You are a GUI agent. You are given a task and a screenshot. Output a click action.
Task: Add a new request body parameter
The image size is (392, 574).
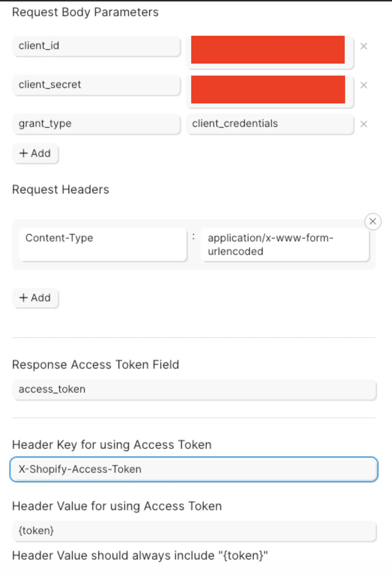(35, 153)
